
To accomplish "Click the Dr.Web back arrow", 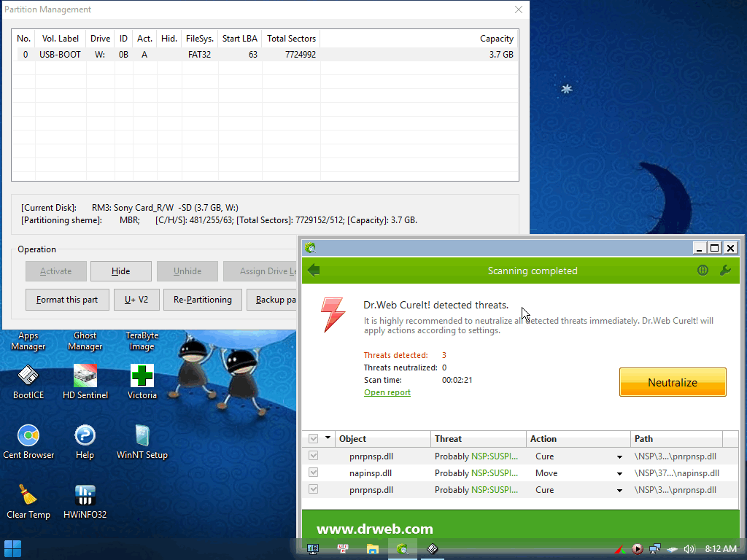I will point(314,271).
